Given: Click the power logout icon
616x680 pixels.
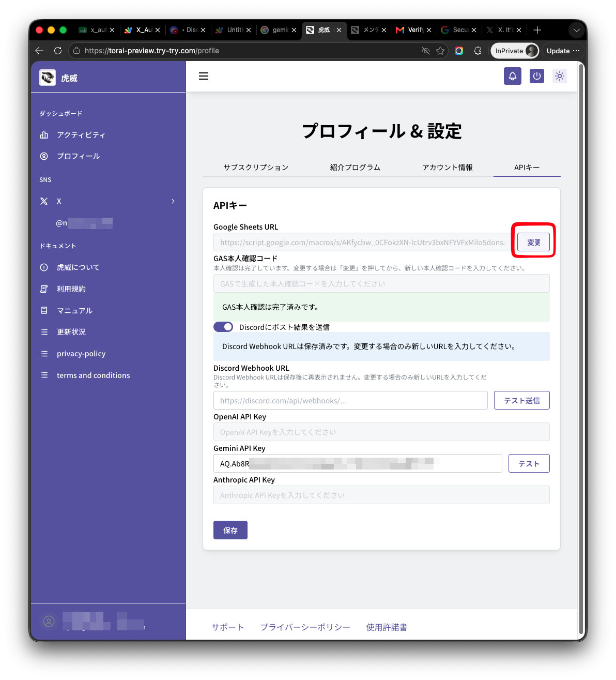Looking at the screenshot, I should coord(537,76).
